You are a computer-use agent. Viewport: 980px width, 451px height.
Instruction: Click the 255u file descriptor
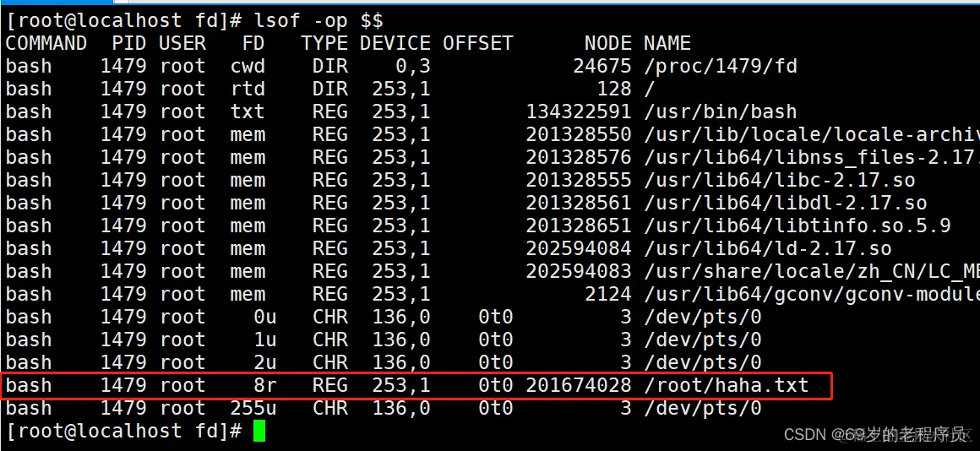point(253,409)
